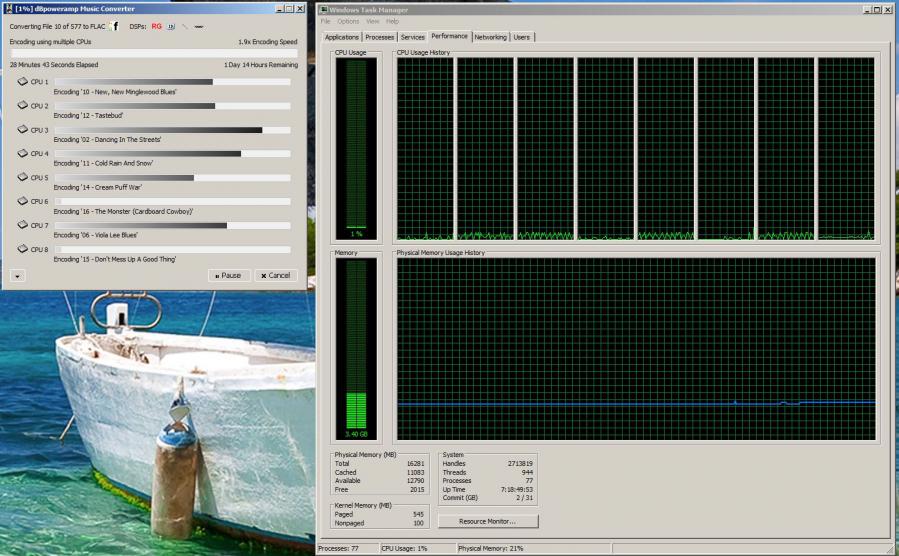Click the Physical Memory Usage History graph
This screenshot has width=899, height=556.
tap(636, 350)
